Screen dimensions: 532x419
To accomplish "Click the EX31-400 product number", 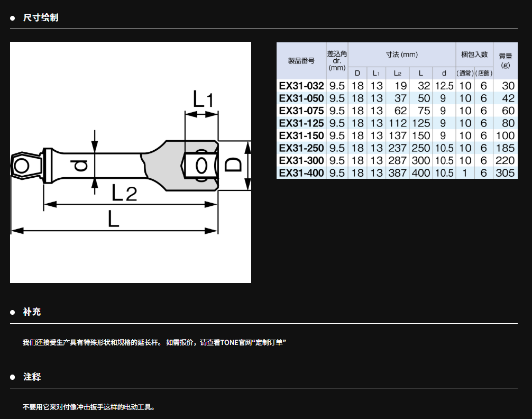I will click(x=301, y=173).
